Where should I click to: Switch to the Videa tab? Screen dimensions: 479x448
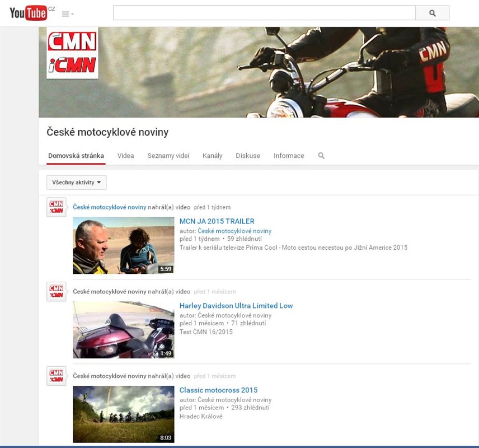125,156
